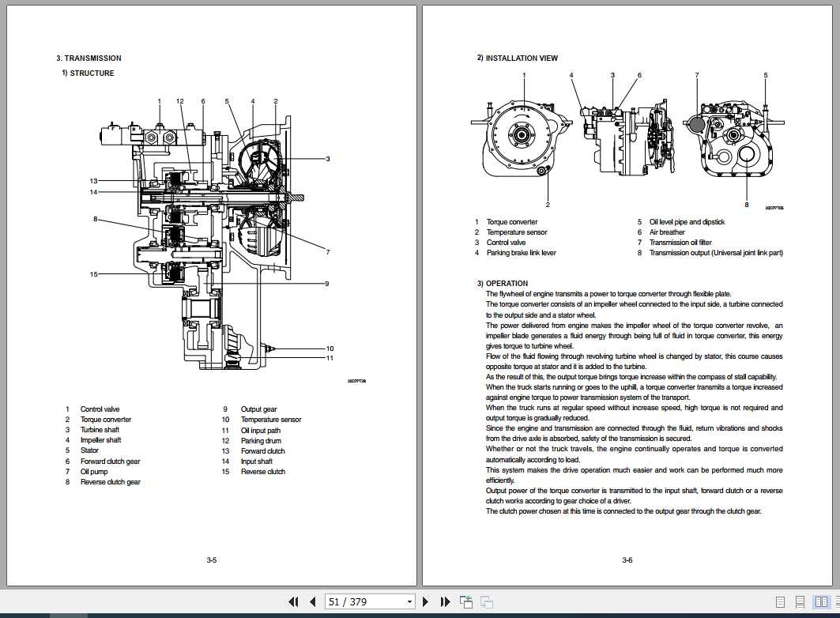840x618 pixels.
Task: Open the page number dropdown list
Action: click(x=410, y=601)
